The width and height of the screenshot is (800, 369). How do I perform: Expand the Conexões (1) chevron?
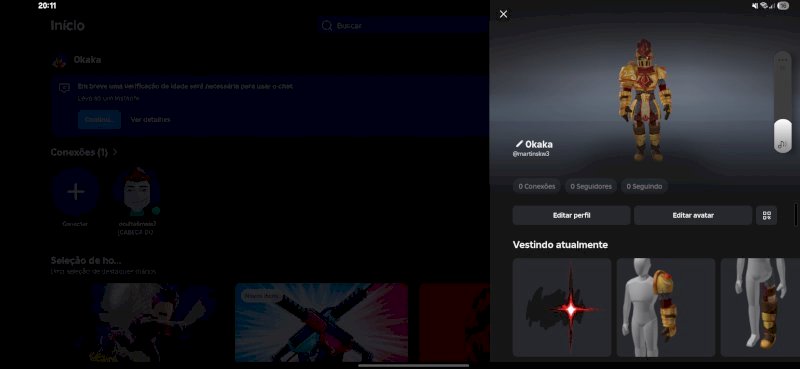pos(115,152)
